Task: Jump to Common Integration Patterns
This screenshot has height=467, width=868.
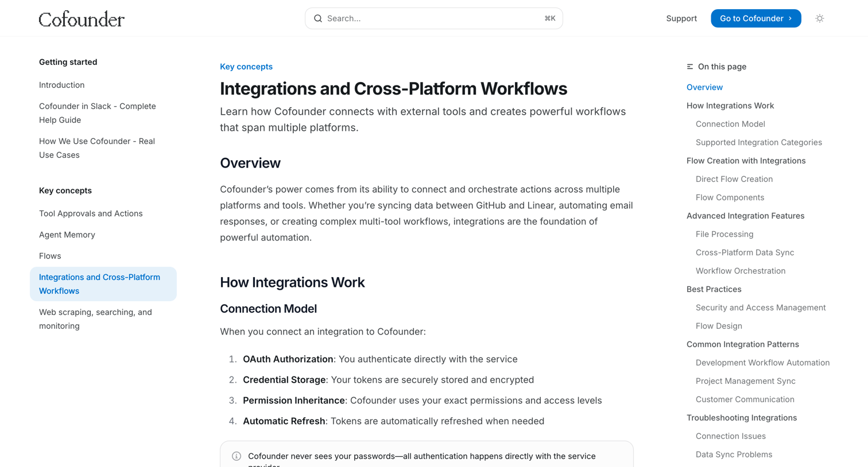Action: point(743,344)
